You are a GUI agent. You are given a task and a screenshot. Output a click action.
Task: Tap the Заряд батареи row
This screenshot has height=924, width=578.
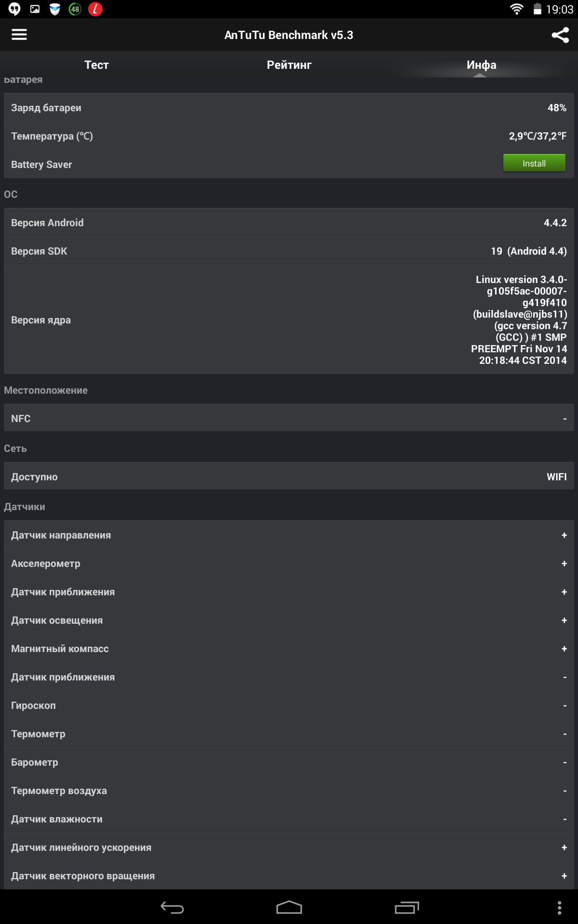[x=289, y=107]
